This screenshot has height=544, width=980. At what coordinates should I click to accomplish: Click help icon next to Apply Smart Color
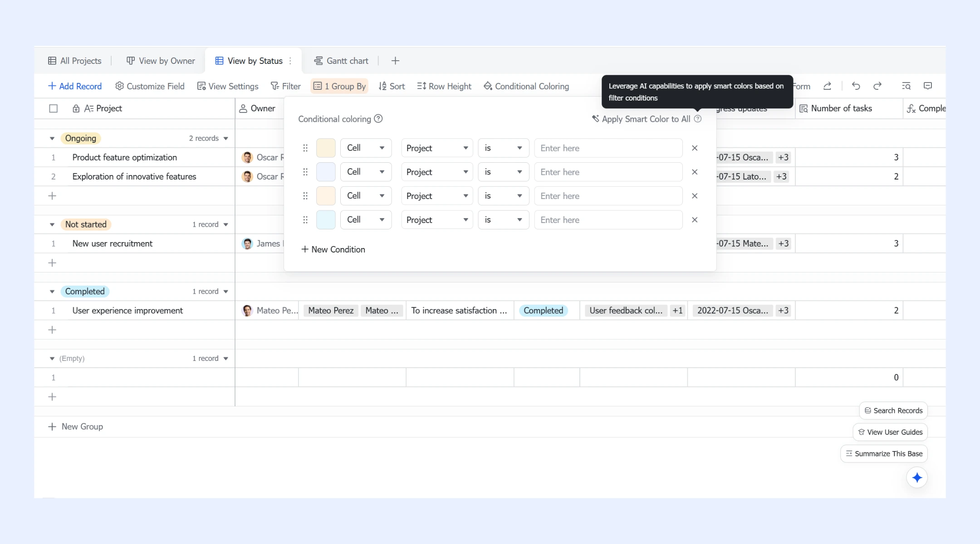pos(698,119)
